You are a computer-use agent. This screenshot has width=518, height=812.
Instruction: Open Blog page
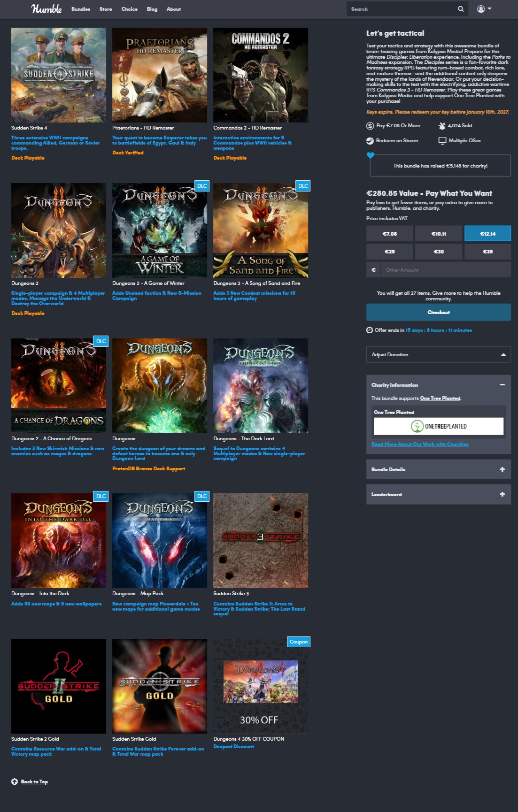click(152, 9)
